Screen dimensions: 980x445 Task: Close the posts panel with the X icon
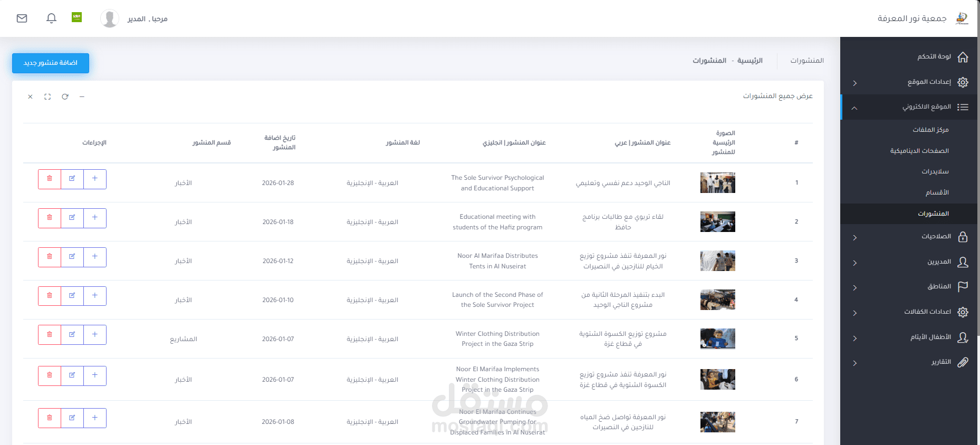point(30,96)
